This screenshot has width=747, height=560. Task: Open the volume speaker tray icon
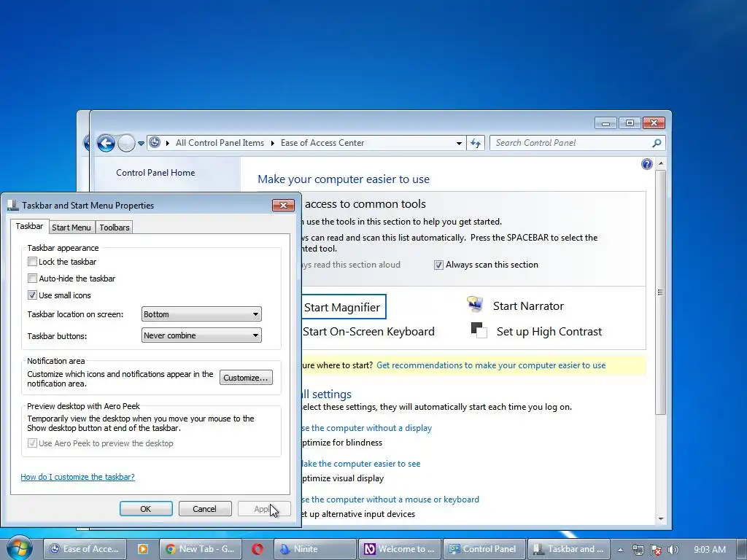(673, 550)
